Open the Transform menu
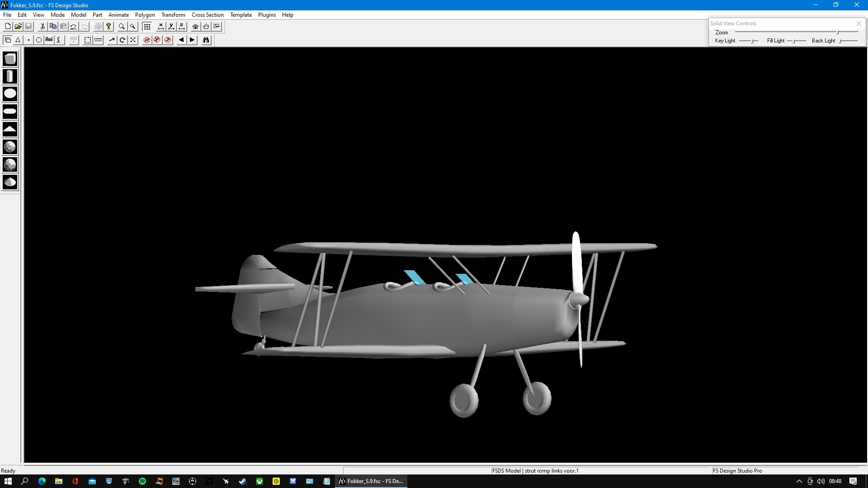The width and height of the screenshot is (868, 488). pyautogui.click(x=173, y=15)
